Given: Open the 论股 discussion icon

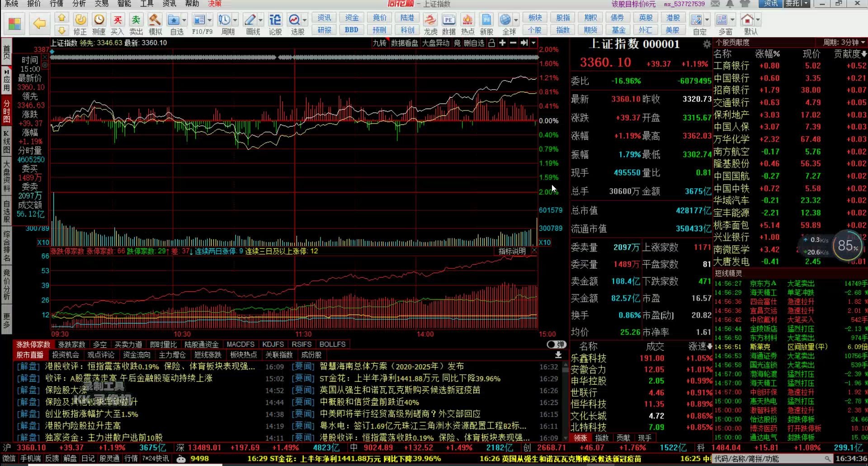Looking at the screenshot, I should click(275, 24).
